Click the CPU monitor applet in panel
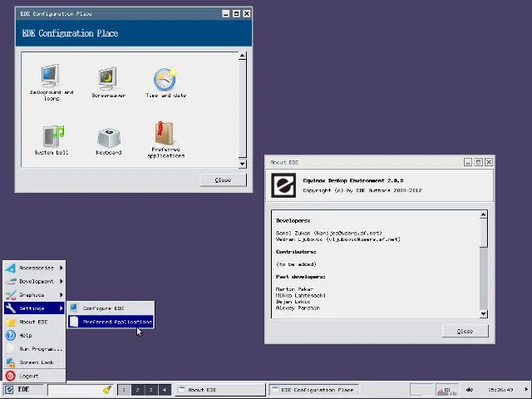This screenshot has height=399, width=532. [447, 390]
